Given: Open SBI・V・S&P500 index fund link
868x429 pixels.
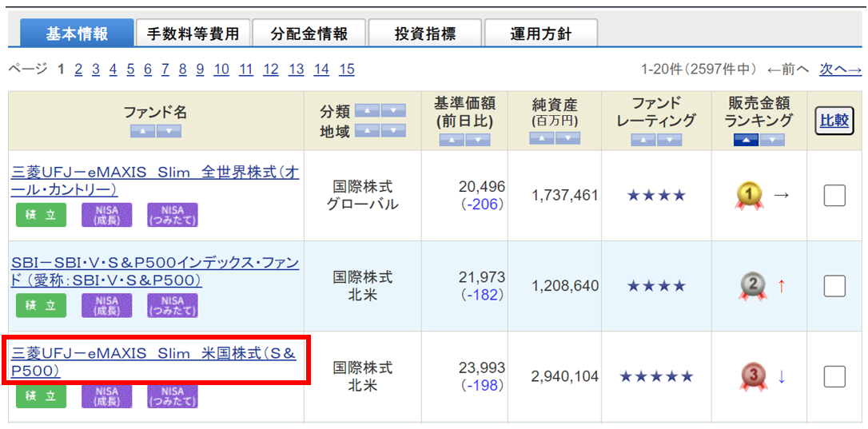Looking at the screenshot, I should 155,272.
